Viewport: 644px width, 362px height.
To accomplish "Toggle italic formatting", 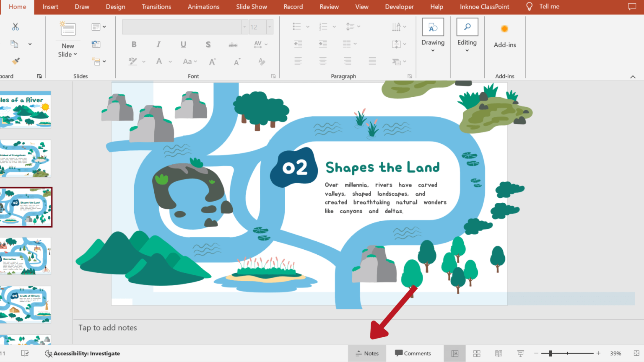I will [158, 44].
